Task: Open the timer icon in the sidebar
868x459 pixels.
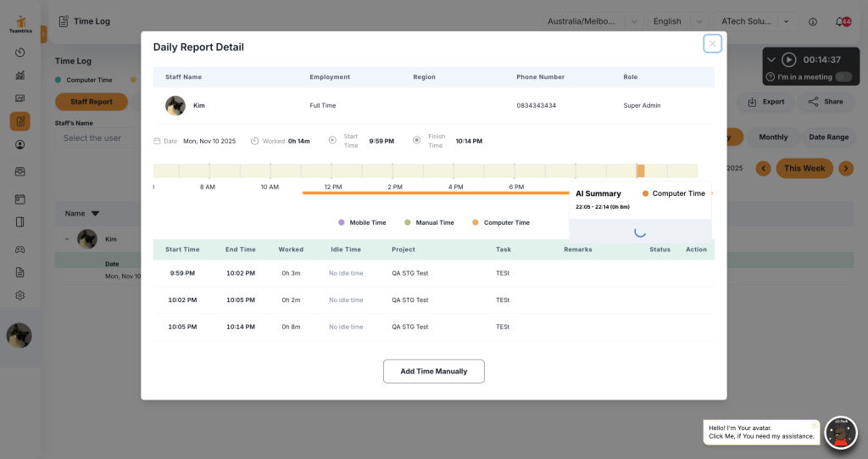Action: click(20, 53)
